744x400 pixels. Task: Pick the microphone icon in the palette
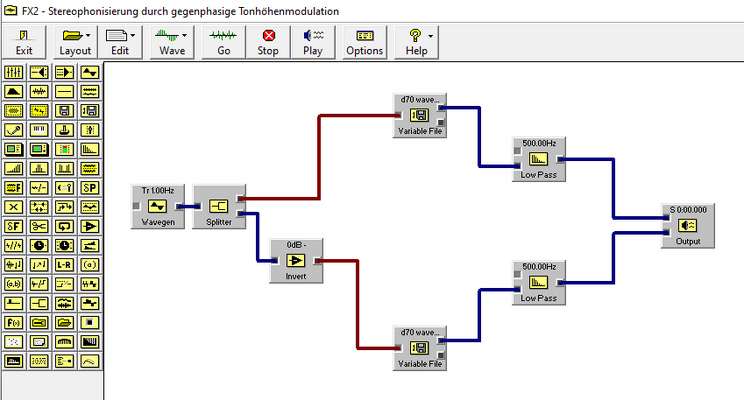point(13,130)
